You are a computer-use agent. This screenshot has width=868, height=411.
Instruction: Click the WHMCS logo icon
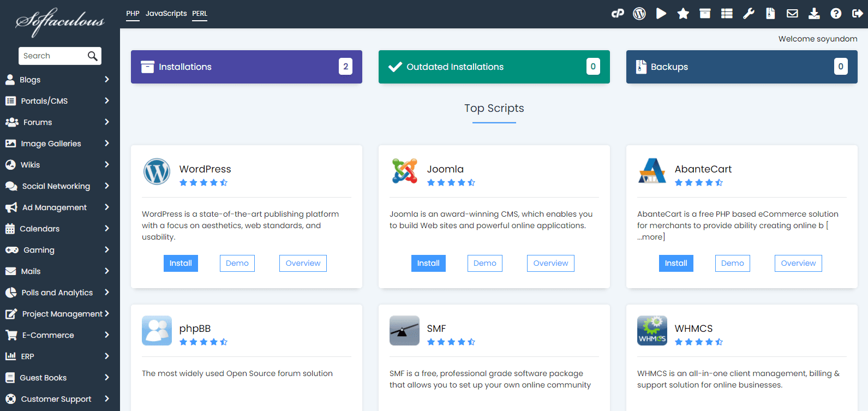pos(652,330)
